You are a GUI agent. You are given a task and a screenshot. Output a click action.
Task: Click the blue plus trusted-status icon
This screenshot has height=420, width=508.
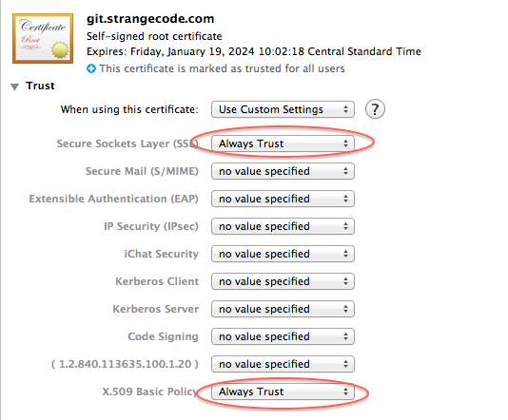click(x=91, y=68)
